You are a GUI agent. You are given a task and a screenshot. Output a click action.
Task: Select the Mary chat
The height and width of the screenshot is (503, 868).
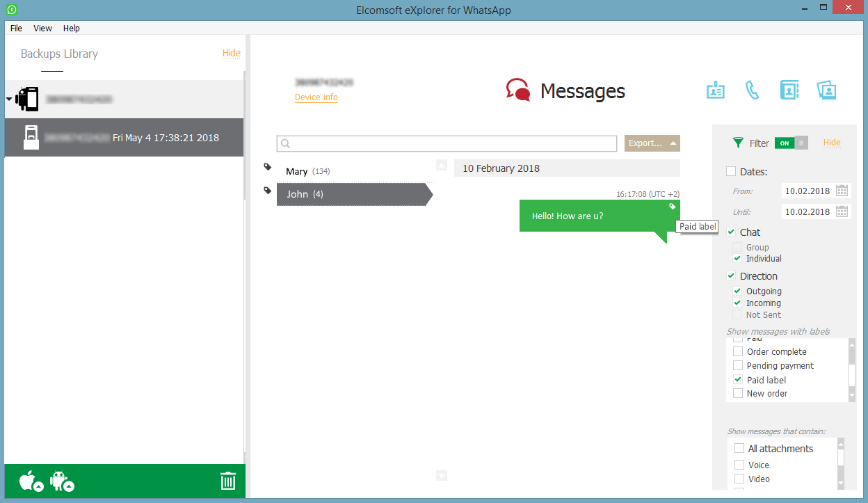point(355,170)
